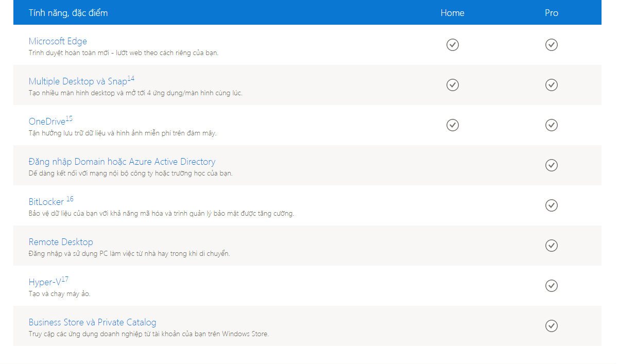This screenshot has height=364, width=618.
Task: Click the Pro checkmark for Microsoft Edge
Action: click(x=551, y=45)
